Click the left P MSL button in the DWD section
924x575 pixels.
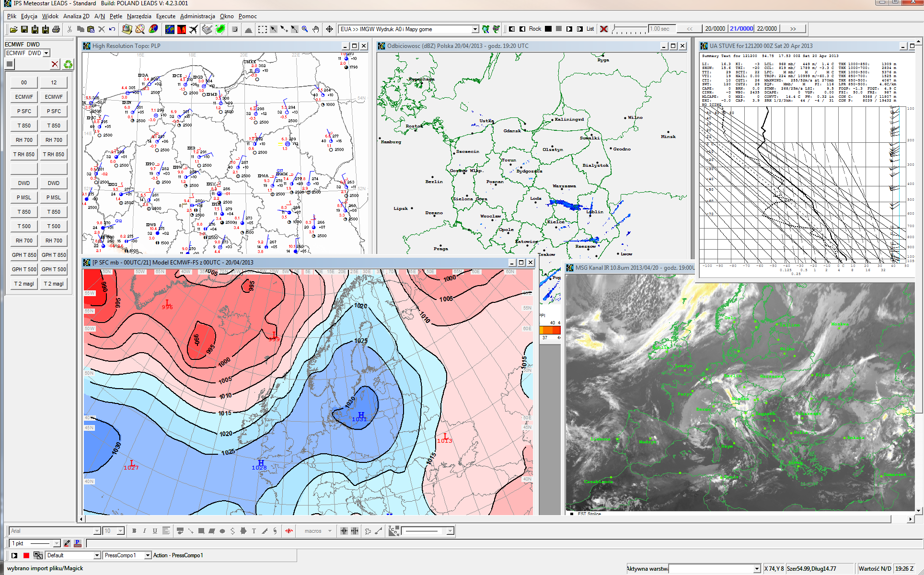point(24,197)
